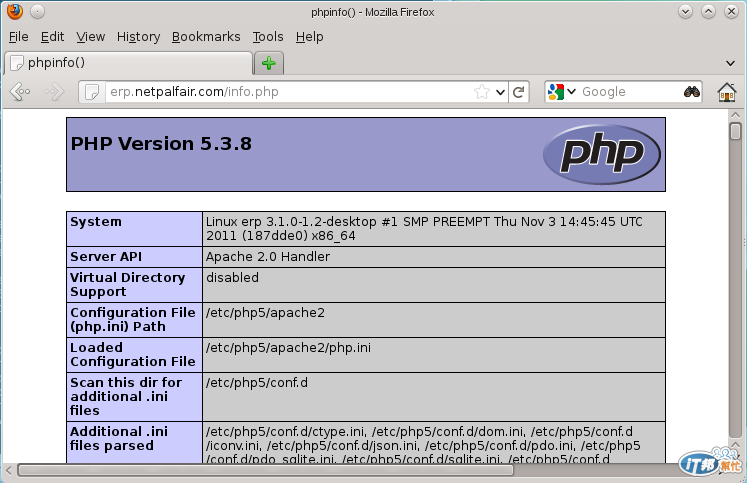747x483 pixels.
Task: Click the page identity icon in address bar
Action: pyautogui.click(x=91, y=91)
